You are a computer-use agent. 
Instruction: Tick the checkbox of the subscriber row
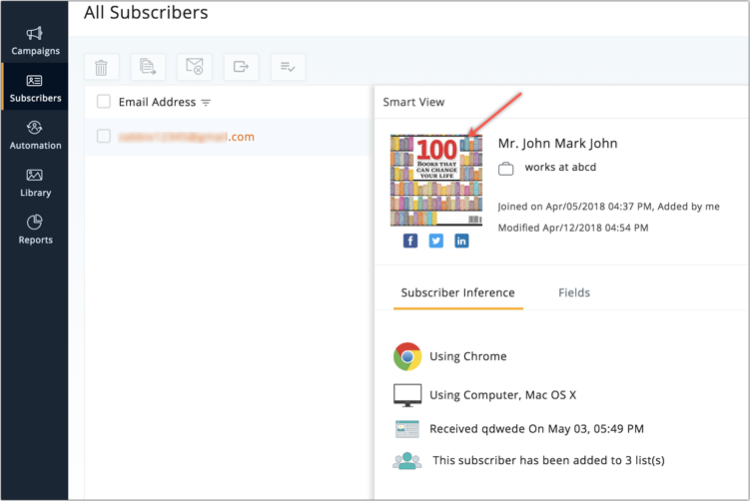(x=104, y=136)
